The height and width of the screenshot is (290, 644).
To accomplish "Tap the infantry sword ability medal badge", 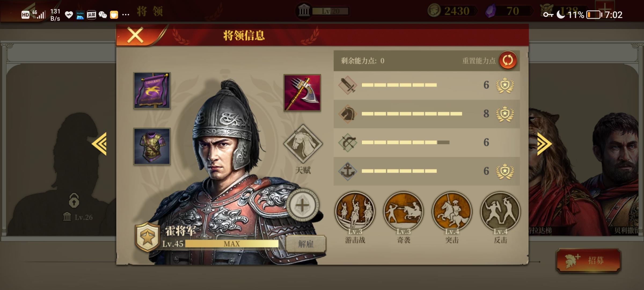I will coord(505,85).
